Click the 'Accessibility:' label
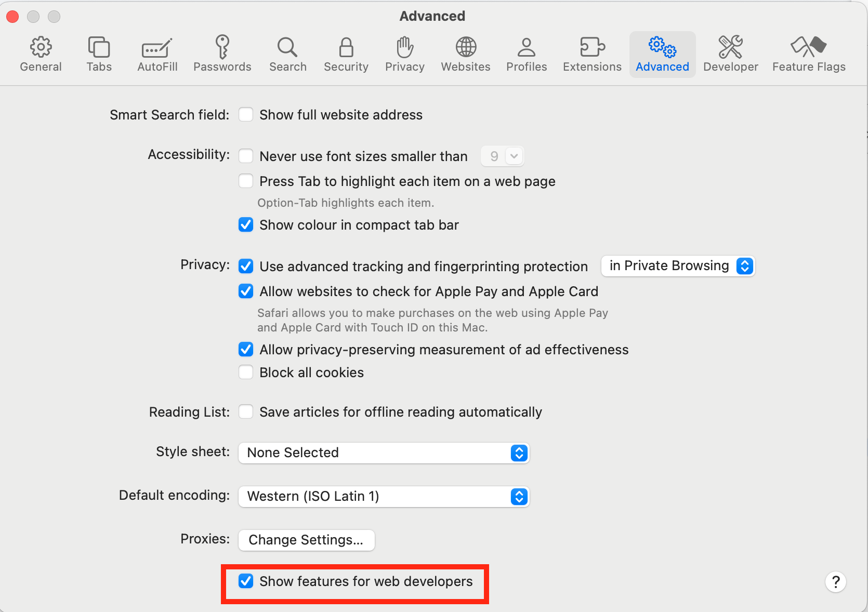The width and height of the screenshot is (868, 612). click(x=189, y=154)
